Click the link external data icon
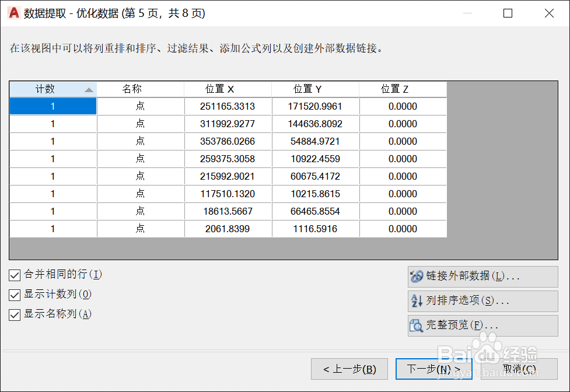This screenshot has height=392, width=570. coord(417,276)
